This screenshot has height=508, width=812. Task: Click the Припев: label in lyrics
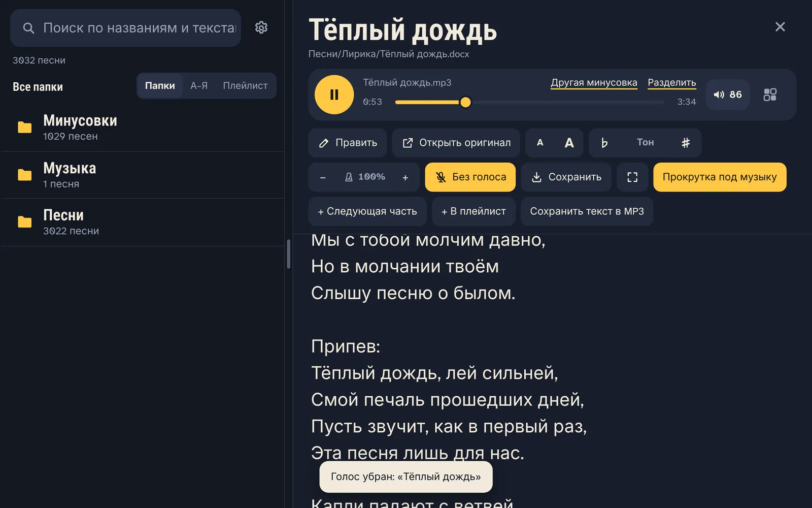point(346,346)
